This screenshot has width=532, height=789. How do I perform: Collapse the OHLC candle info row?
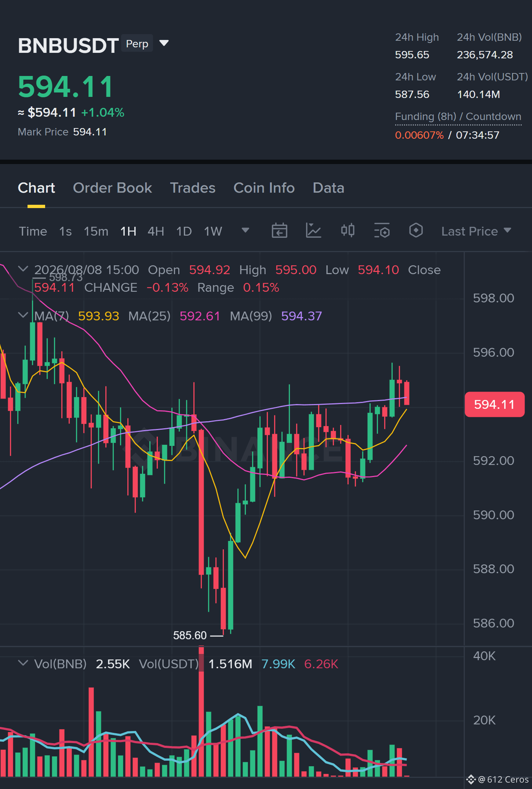pos(23,269)
